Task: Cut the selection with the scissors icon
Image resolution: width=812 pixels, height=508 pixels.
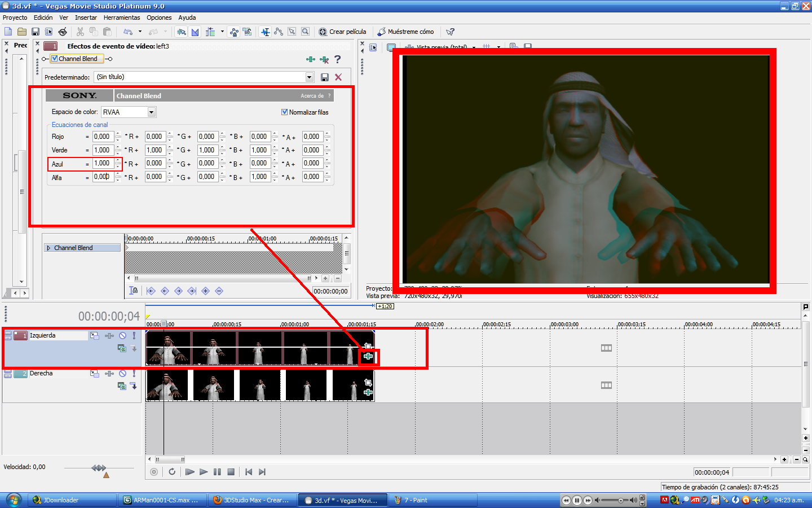Action: (80, 32)
